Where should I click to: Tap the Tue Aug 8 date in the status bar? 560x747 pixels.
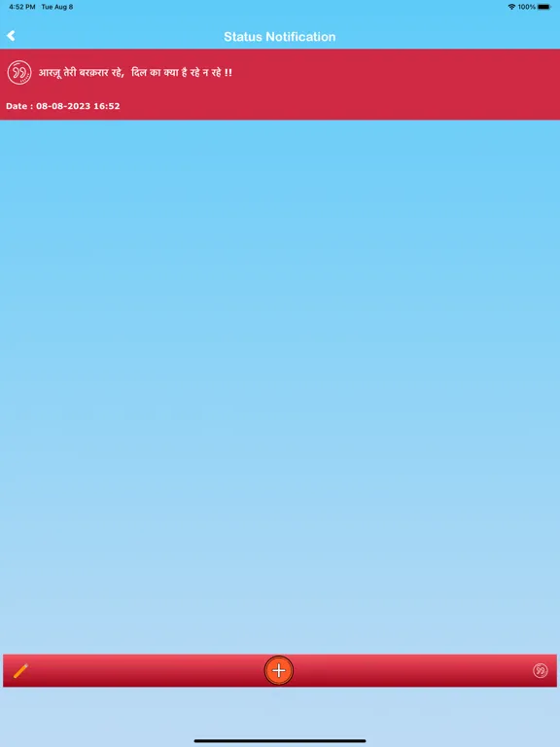click(x=57, y=7)
